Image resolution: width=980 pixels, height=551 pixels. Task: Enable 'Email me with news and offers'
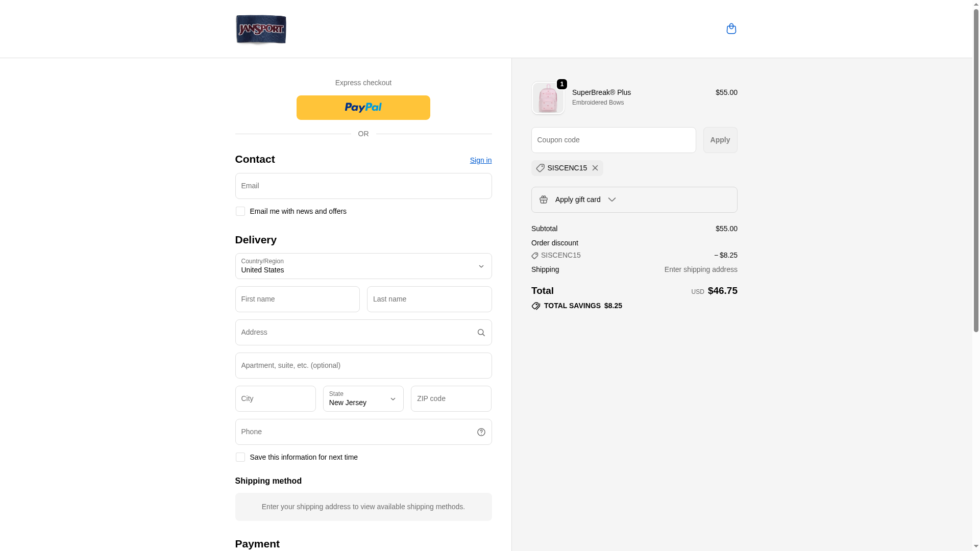(x=240, y=211)
